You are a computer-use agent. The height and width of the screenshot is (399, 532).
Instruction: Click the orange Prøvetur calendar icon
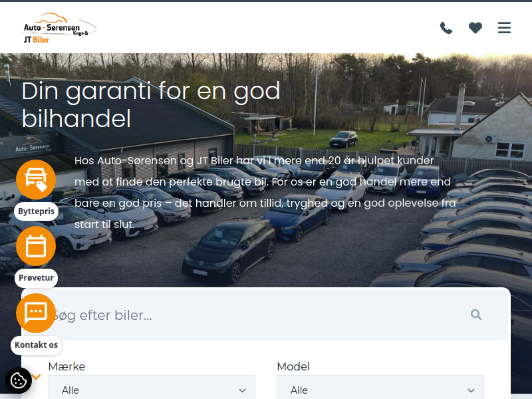point(36,246)
